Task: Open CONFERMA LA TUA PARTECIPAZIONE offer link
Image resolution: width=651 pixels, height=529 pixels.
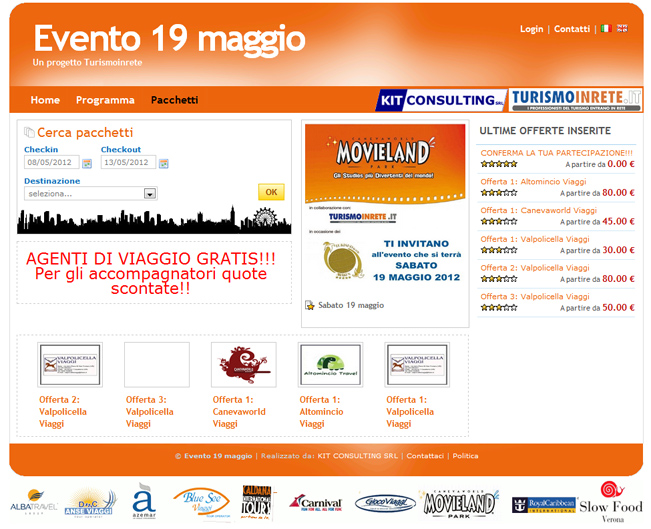Action: [556, 153]
